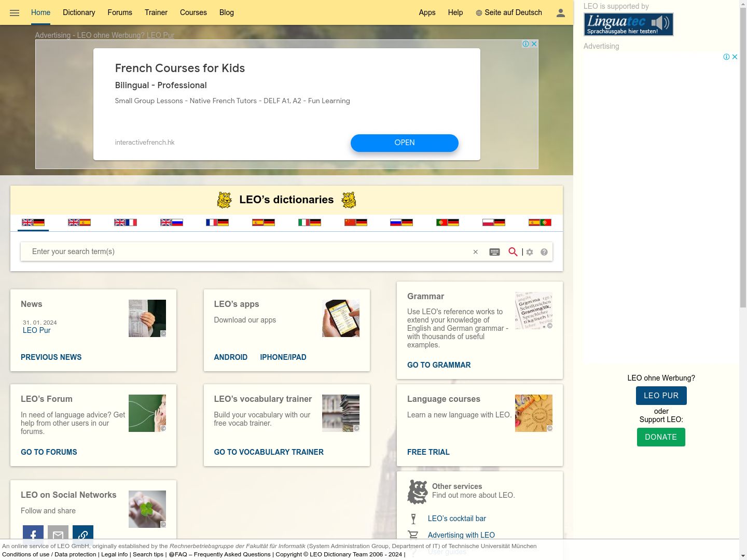Click the globe icon beside Seite auf Deutsch
Screen dimensions: 747x560
[479, 13]
